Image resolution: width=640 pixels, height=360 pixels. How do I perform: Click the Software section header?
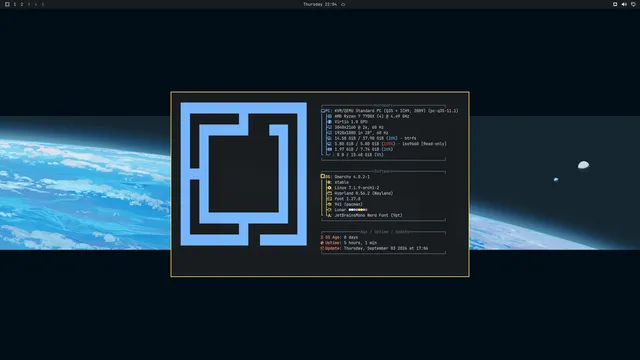pos(383,171)
